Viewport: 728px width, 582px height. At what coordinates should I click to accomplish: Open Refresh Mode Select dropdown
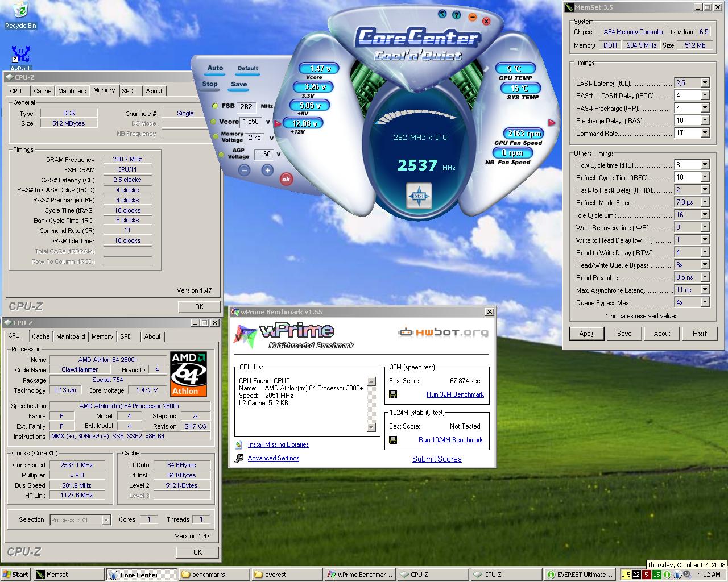point(705,202)
